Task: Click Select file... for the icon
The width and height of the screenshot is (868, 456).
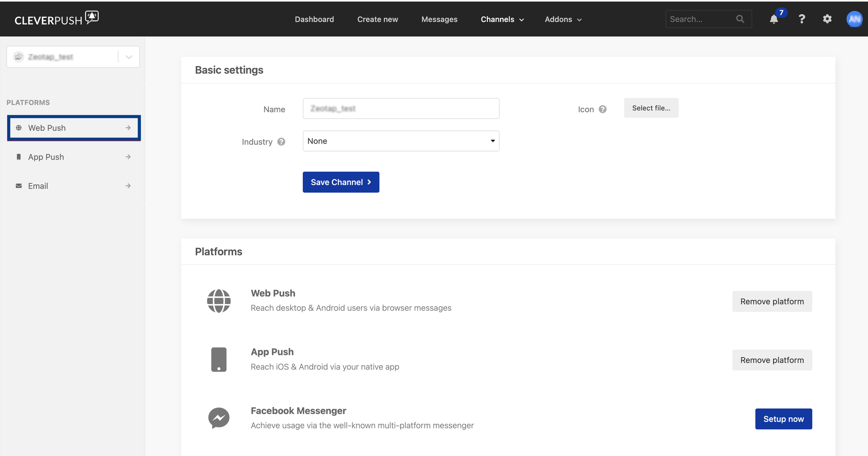Action: coord(651,108)
